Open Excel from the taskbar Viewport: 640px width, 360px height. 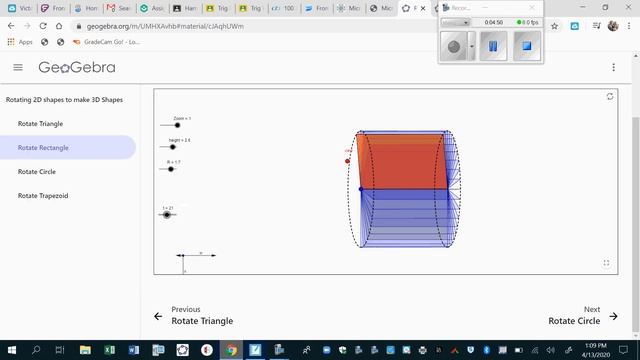click(109, 350)
